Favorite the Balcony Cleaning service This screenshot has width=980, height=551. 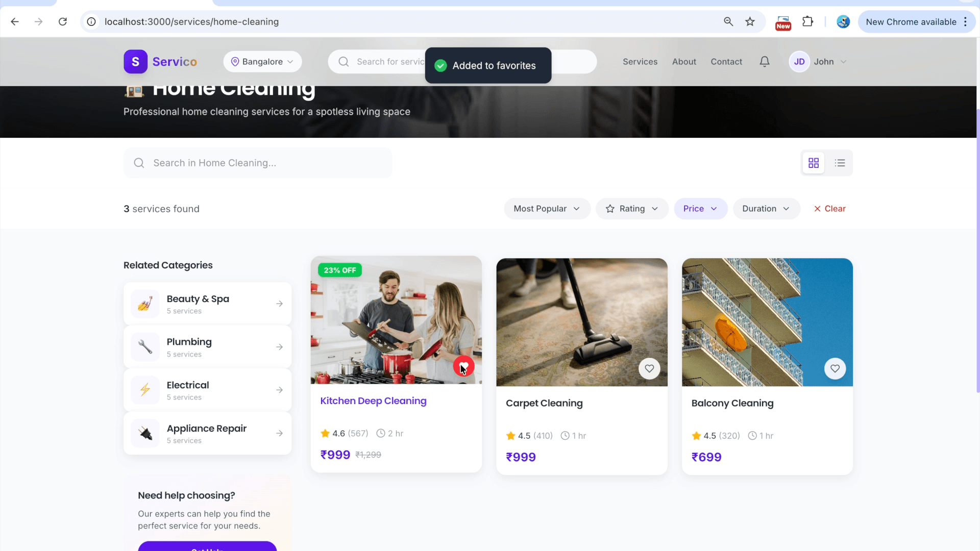click(x=835, y=368)
